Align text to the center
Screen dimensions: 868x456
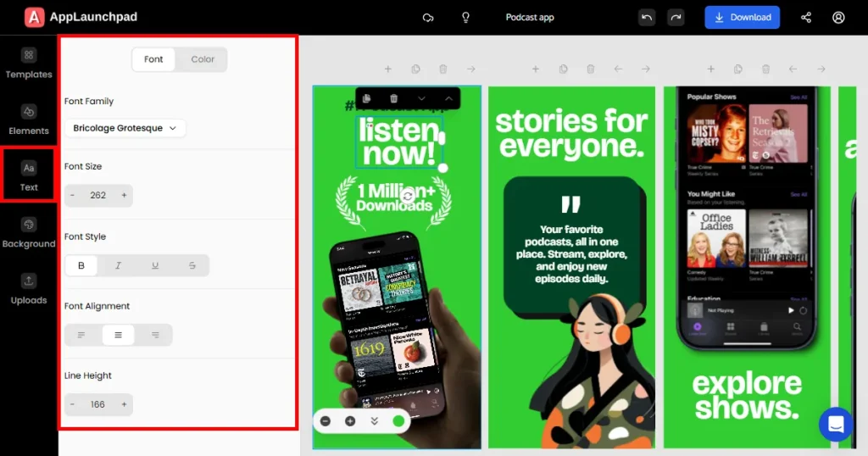tap(118, 335)
